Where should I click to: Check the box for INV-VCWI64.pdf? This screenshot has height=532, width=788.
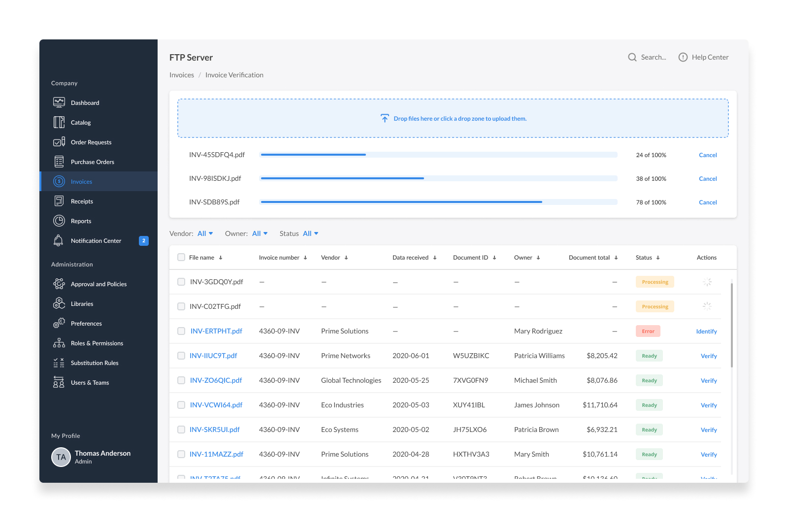[x=181, y=405]
